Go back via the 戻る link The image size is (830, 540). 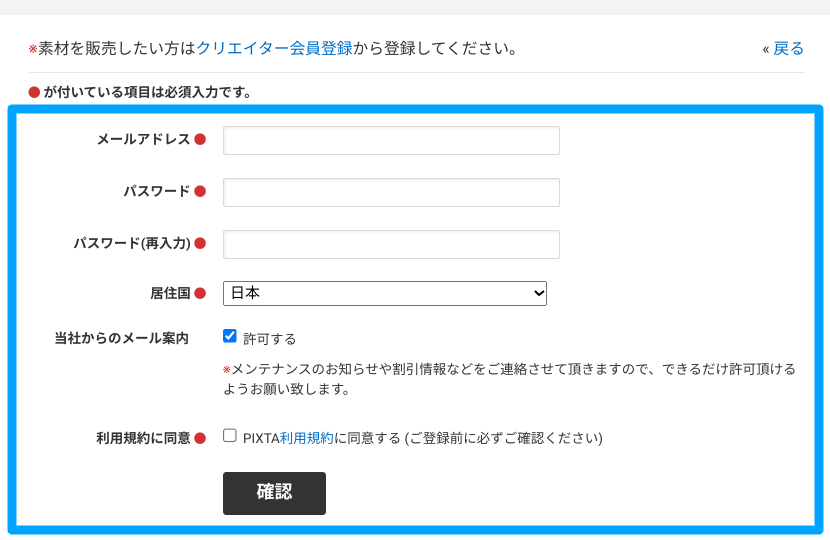788,49
